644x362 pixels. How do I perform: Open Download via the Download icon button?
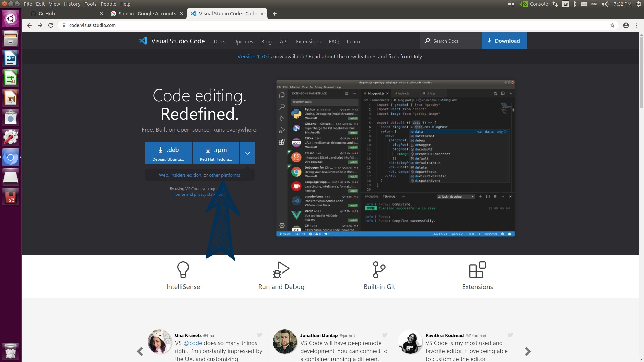[x=490, y=41]
